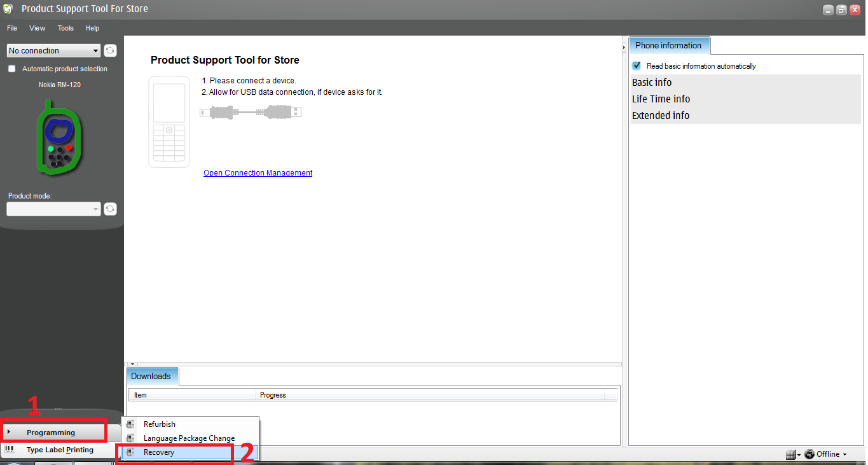Click the app logo in title bar
Viewport: 868px width, 465px height.
(8, 9)
